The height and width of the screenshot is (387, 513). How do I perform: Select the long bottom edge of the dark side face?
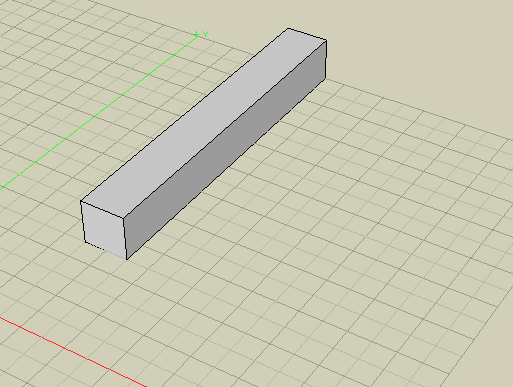[x=226, y=169]
